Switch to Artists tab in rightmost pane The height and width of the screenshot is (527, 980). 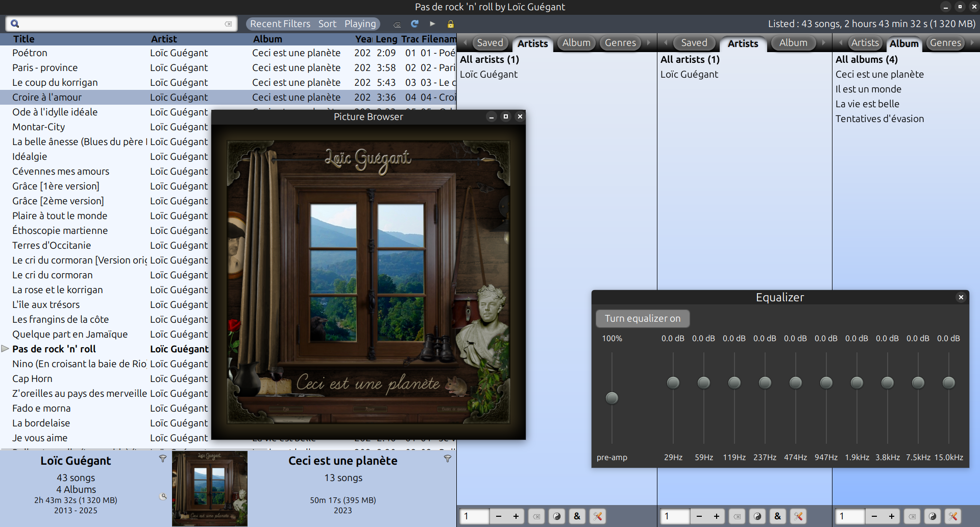(865, 43)
